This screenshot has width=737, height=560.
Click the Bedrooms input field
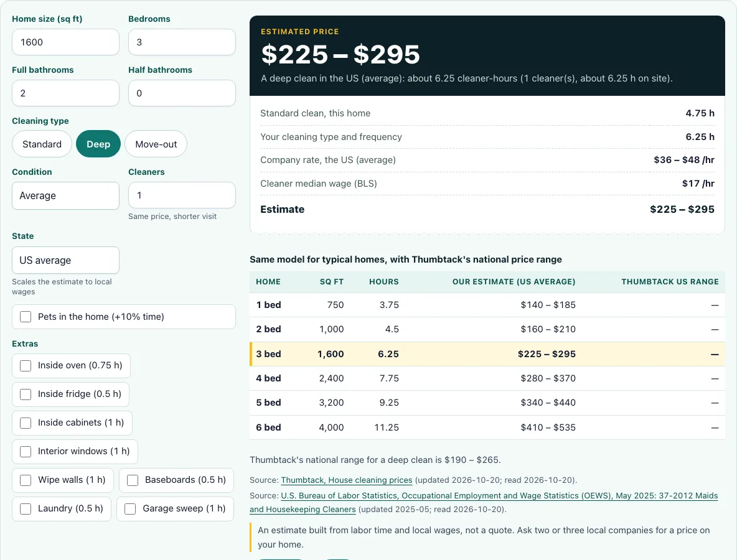point(182,42)
